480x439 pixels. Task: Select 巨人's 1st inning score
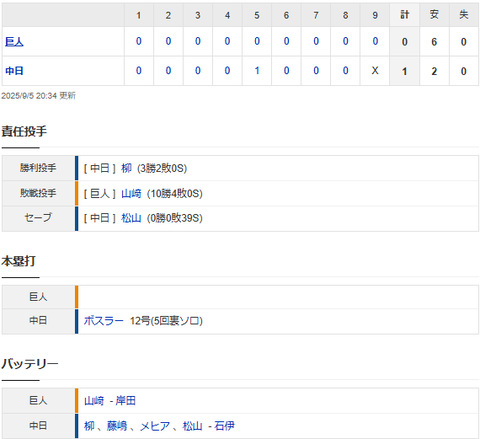(x=139, y=41)
